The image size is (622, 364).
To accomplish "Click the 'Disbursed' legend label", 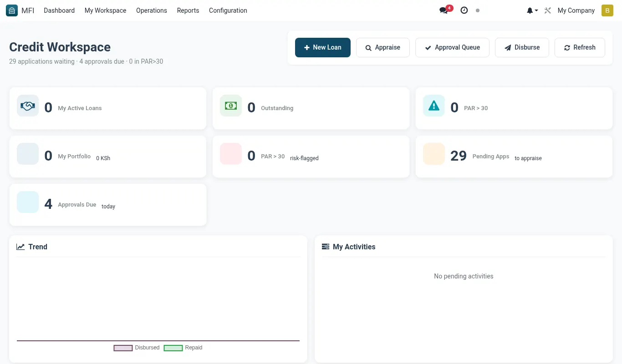I will (x=147, y=348).
